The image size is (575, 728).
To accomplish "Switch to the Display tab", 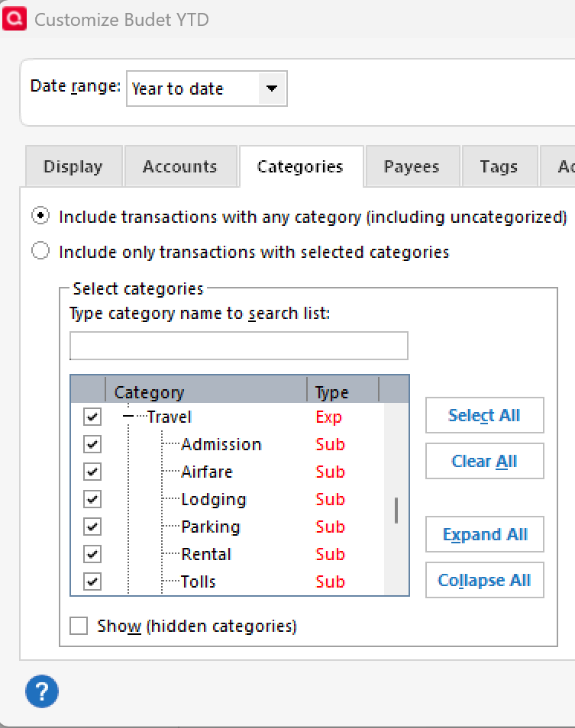I will (x=73, y=166).
